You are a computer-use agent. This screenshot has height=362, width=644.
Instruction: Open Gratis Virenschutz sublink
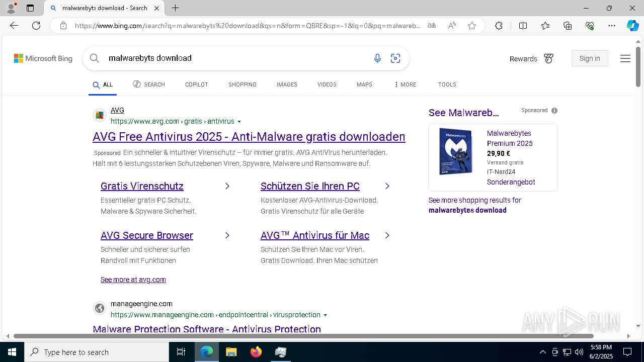(x=142, y=186)
